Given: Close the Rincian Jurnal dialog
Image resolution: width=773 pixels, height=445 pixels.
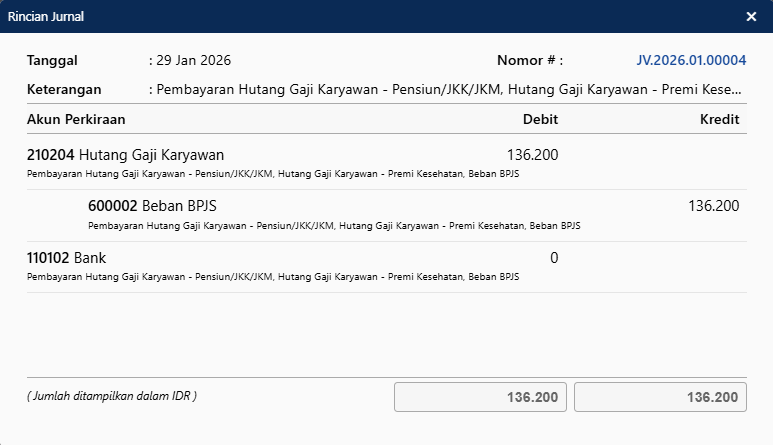Looking at the screenshot, I should pyautogui.click(x=751, y=16).
